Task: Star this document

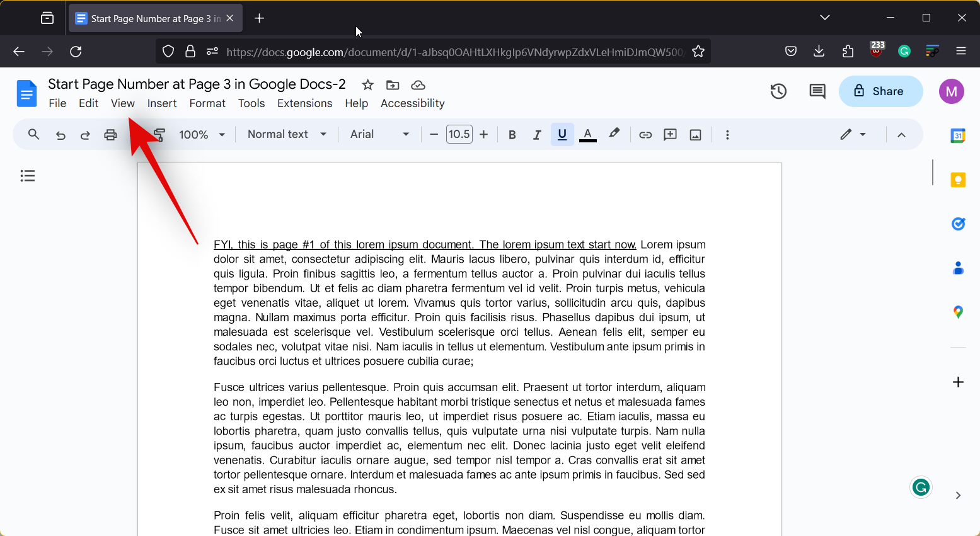Action: tap(368, 85)
